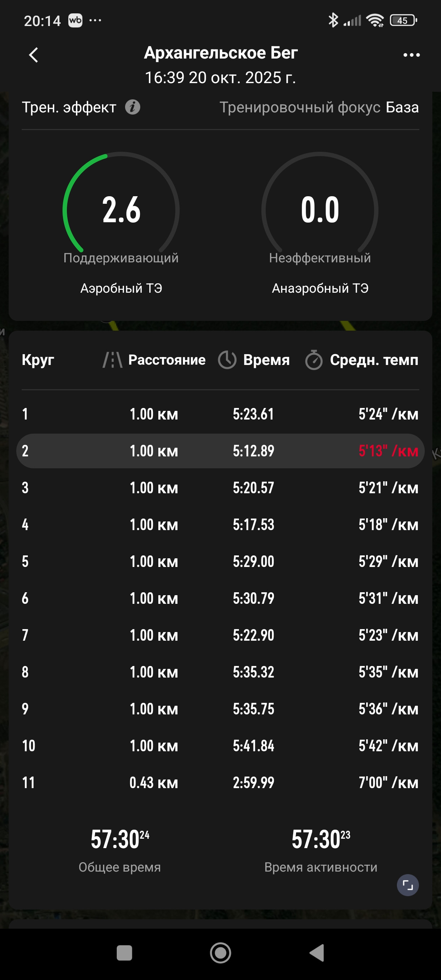Tap the expand fullscreen icon on lap table
441x980 pixels.
pos(407,885)
